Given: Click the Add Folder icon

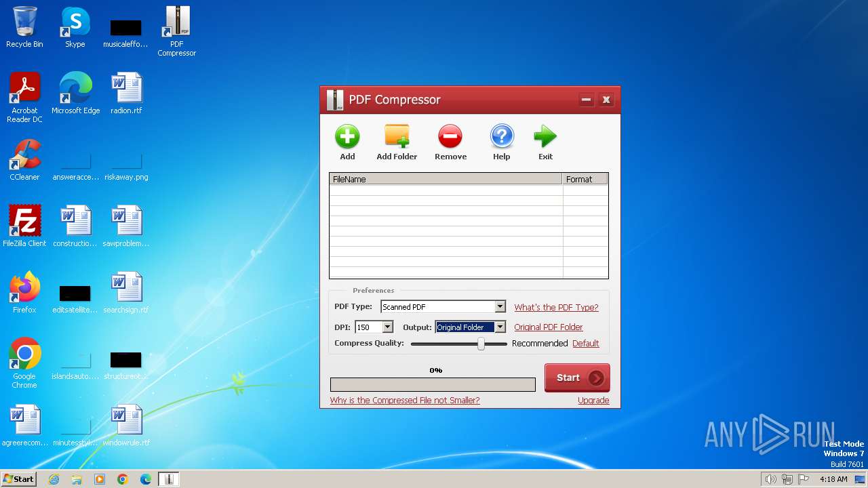Looking at the screenshot, I should [397, 136].
